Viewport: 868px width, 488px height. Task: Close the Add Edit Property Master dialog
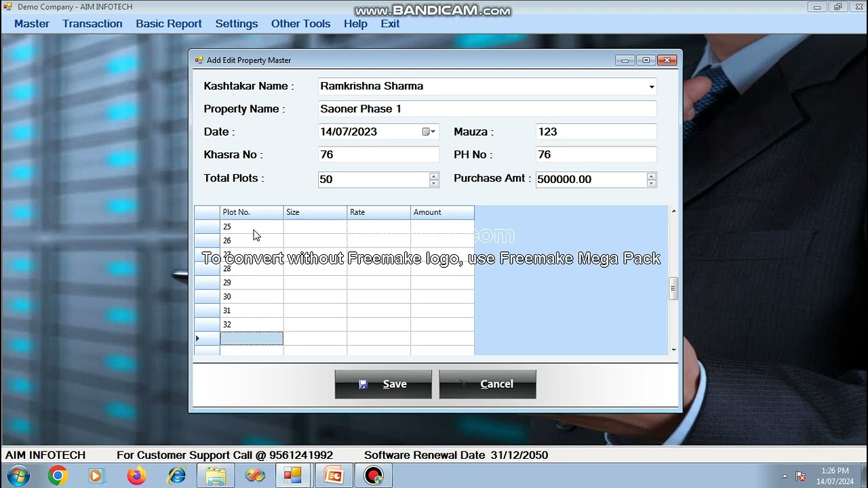(x=667, y=60)
